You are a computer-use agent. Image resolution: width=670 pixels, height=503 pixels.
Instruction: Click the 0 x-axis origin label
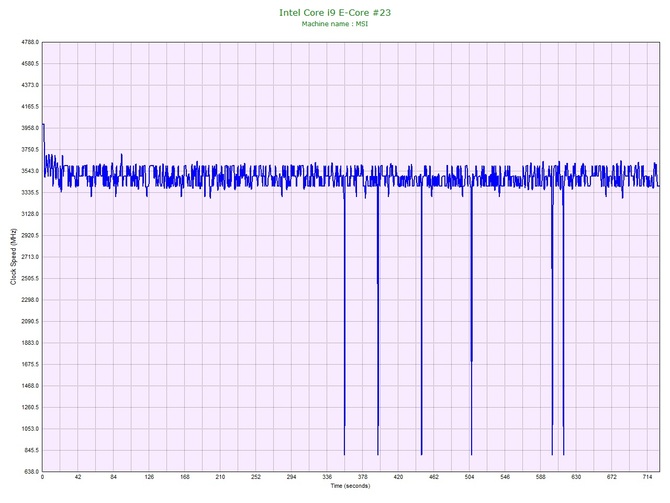pyautogui.click(x=42, y=477)
